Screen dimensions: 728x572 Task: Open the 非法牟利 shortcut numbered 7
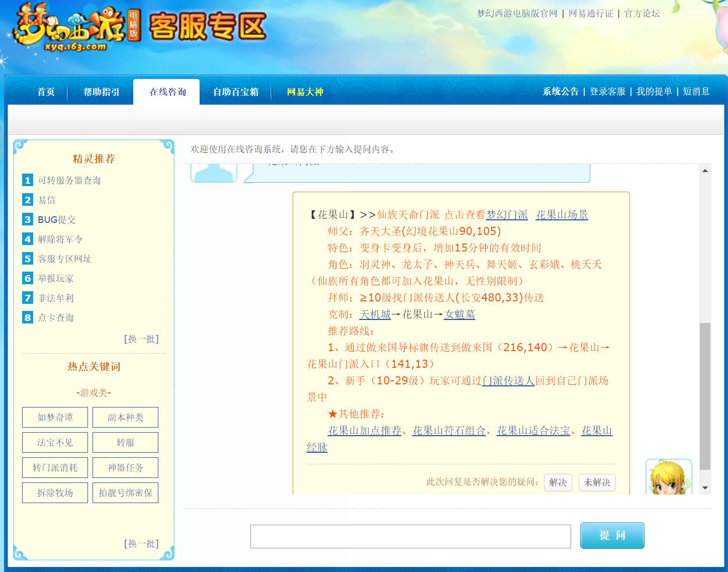(x=56, y=298)
